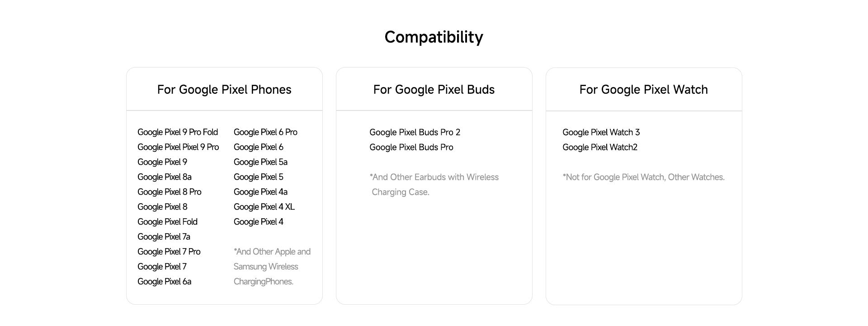
Task: Select Google Pixel Watch2 entry
Action: click(600, 147)
